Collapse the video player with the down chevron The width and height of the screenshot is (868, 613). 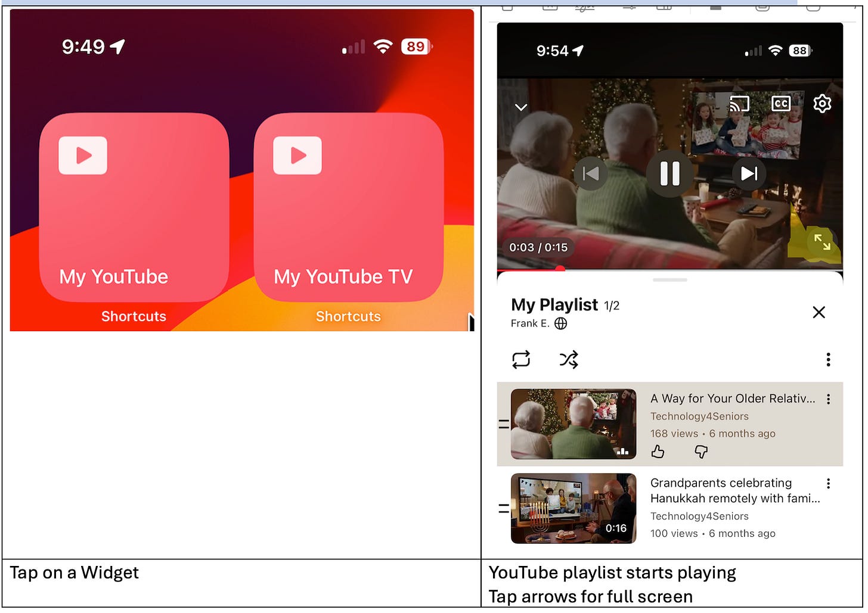521,107
